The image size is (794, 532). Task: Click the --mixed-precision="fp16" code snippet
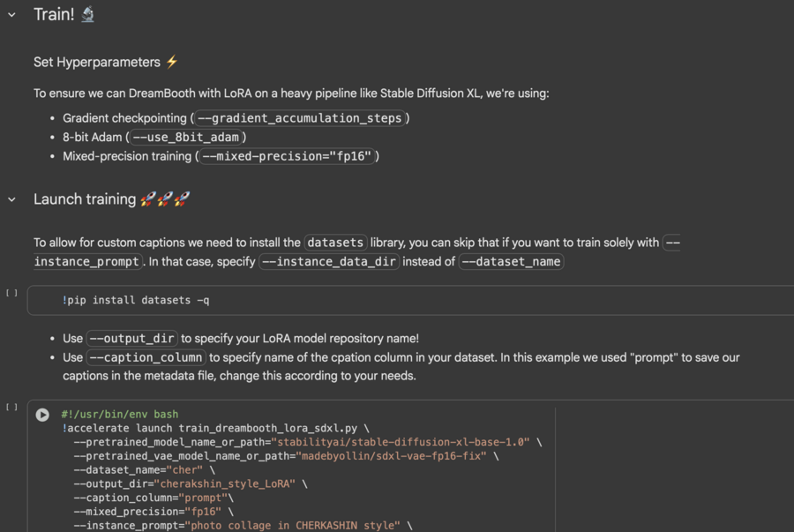288,156
